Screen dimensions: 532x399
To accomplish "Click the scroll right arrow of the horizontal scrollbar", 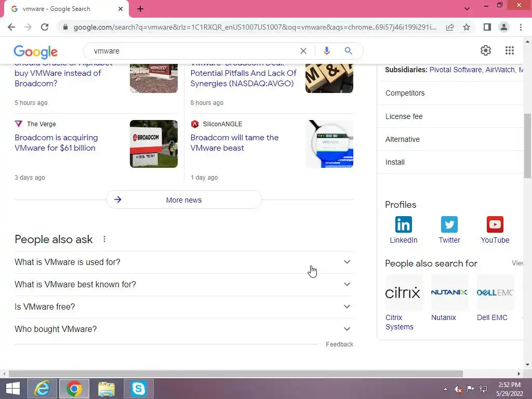I will [x=519, y=374].
